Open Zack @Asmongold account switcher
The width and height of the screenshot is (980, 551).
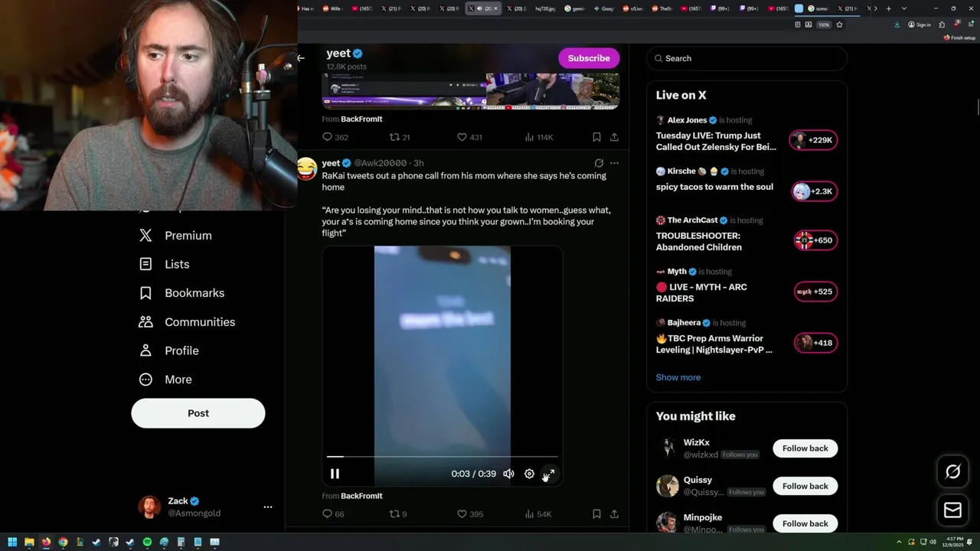pyautogui.click(x=205, y=507)
